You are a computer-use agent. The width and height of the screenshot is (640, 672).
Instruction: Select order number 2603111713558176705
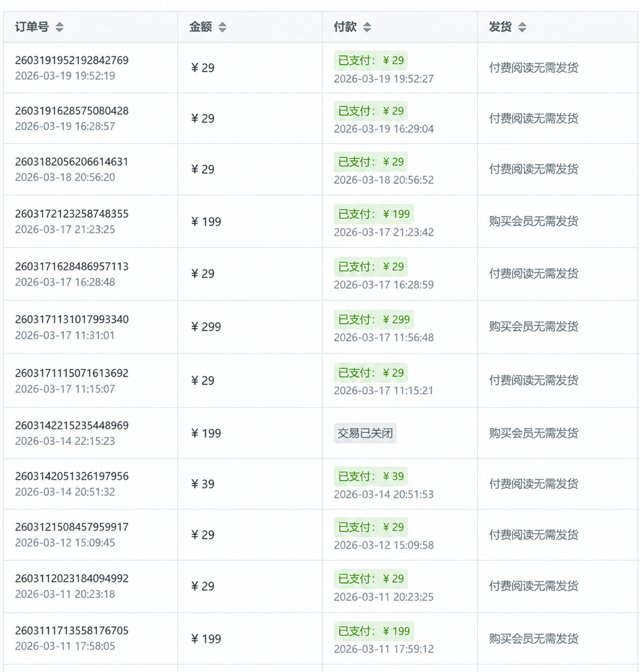point(71,631)
